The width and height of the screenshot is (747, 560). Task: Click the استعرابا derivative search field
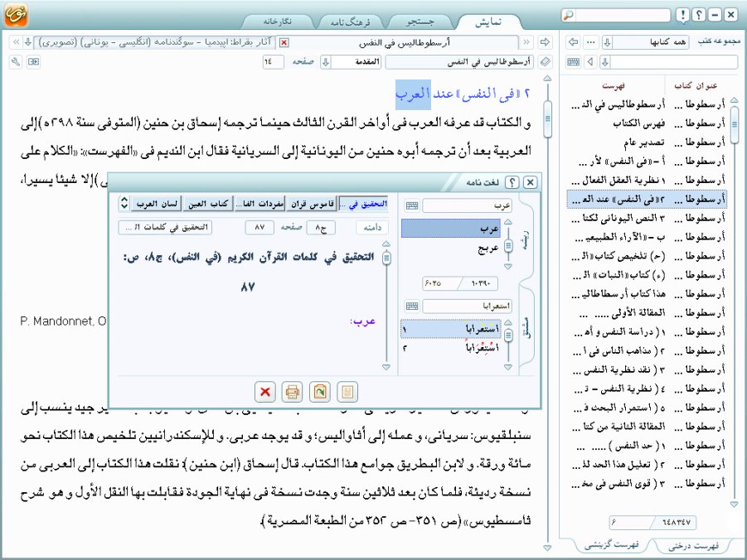[x=467, y=306]
